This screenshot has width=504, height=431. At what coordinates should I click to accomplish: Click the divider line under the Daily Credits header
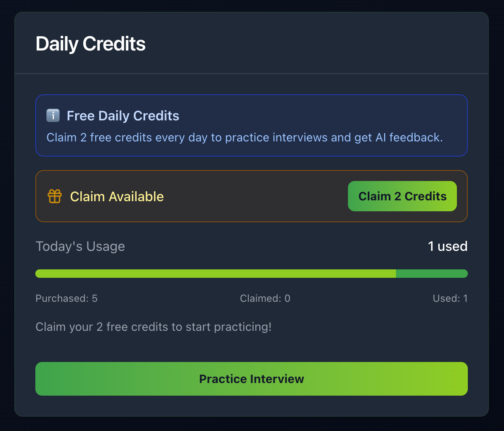pos(252,74)
